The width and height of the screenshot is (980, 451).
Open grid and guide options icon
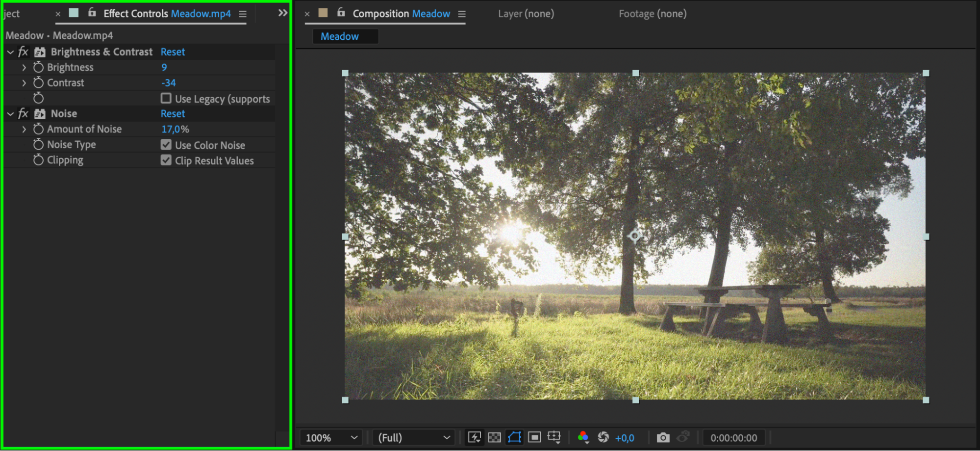pos(554,437)
